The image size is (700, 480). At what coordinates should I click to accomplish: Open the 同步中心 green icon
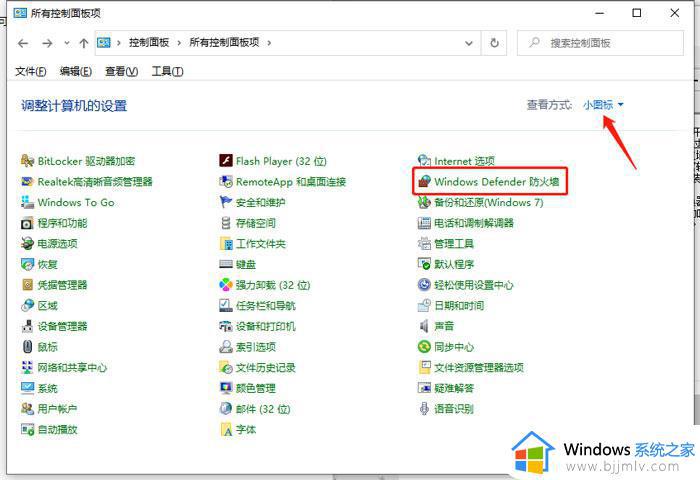pos(424,346)
